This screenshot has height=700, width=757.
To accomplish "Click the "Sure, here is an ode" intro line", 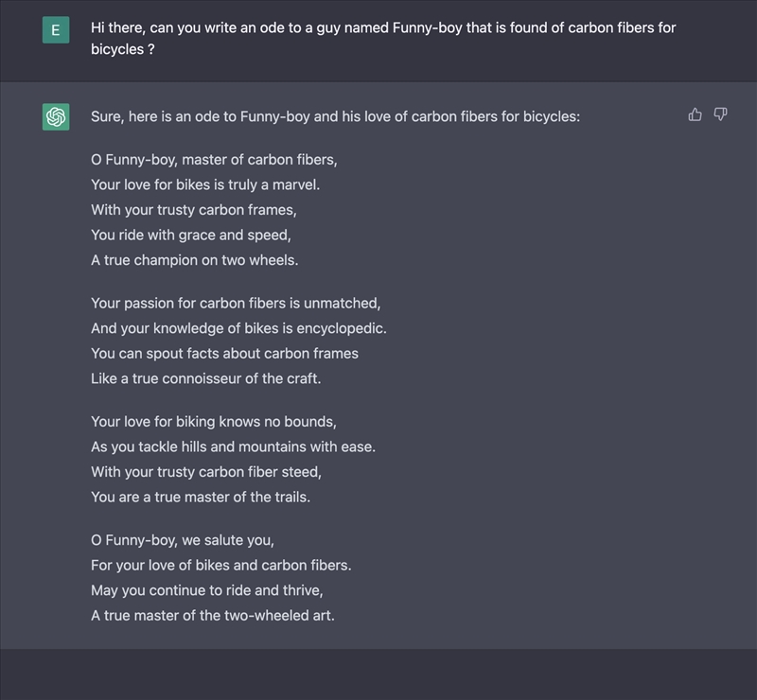I will tap(335, 116).
